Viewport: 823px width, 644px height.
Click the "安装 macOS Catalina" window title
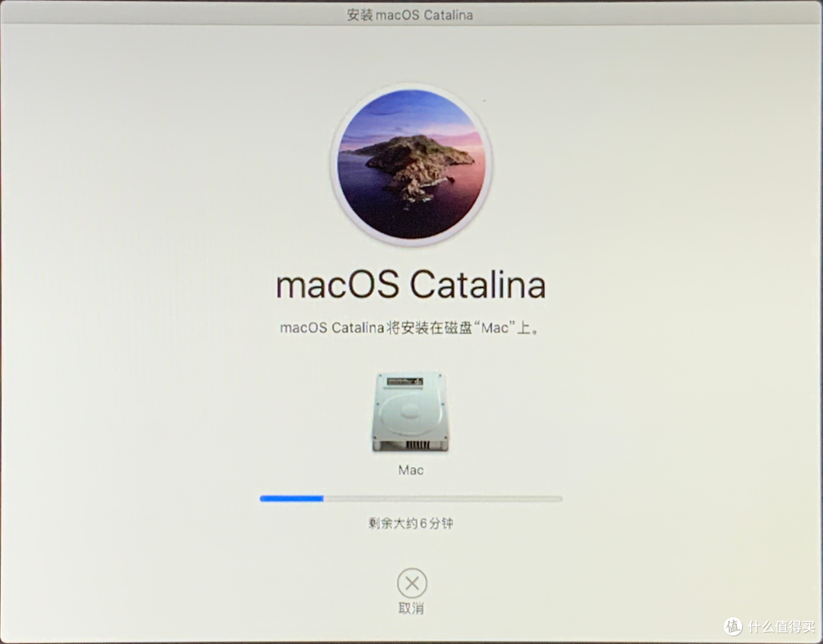point(410,14)
